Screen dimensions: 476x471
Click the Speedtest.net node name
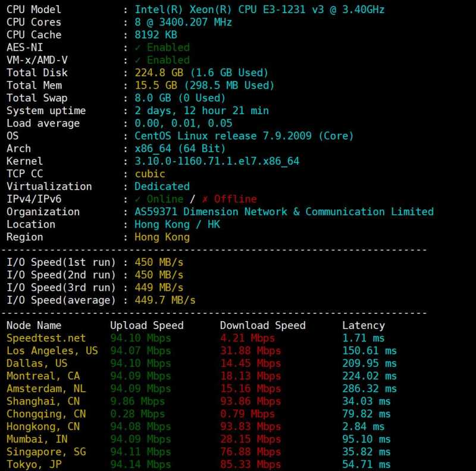(46, 338)
